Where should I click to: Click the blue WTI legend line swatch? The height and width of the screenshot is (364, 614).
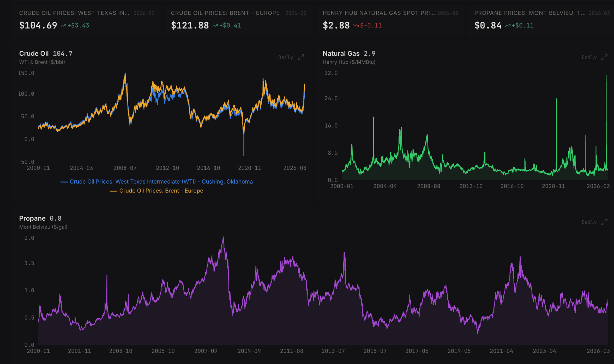coord(64,182)
